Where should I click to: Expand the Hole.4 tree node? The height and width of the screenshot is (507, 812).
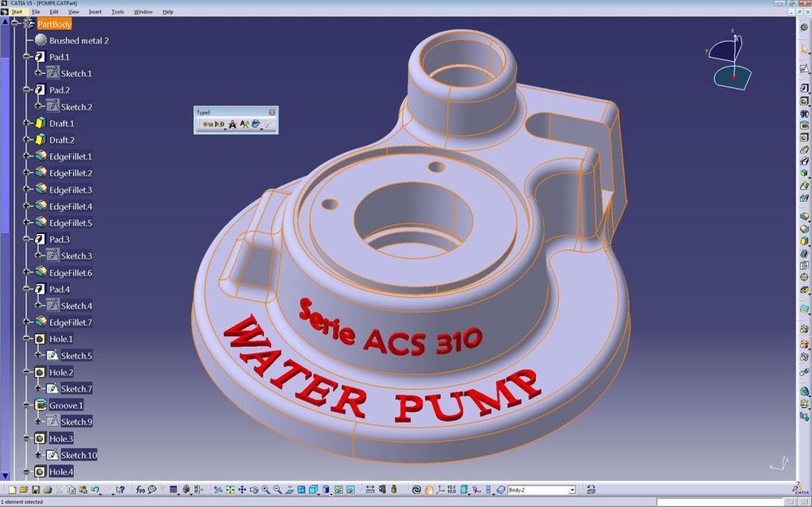coord(26,471)
